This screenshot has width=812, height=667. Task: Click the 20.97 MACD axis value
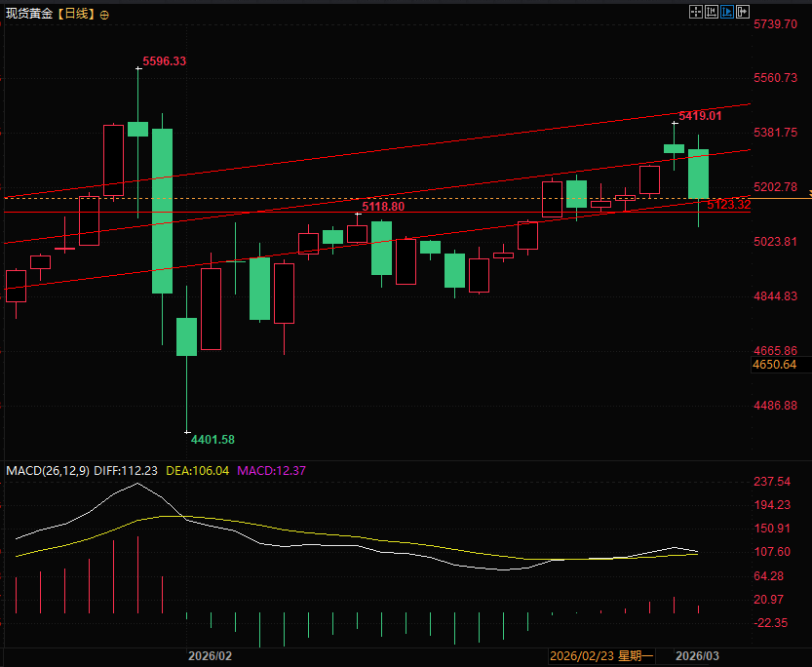coord(769,599)
